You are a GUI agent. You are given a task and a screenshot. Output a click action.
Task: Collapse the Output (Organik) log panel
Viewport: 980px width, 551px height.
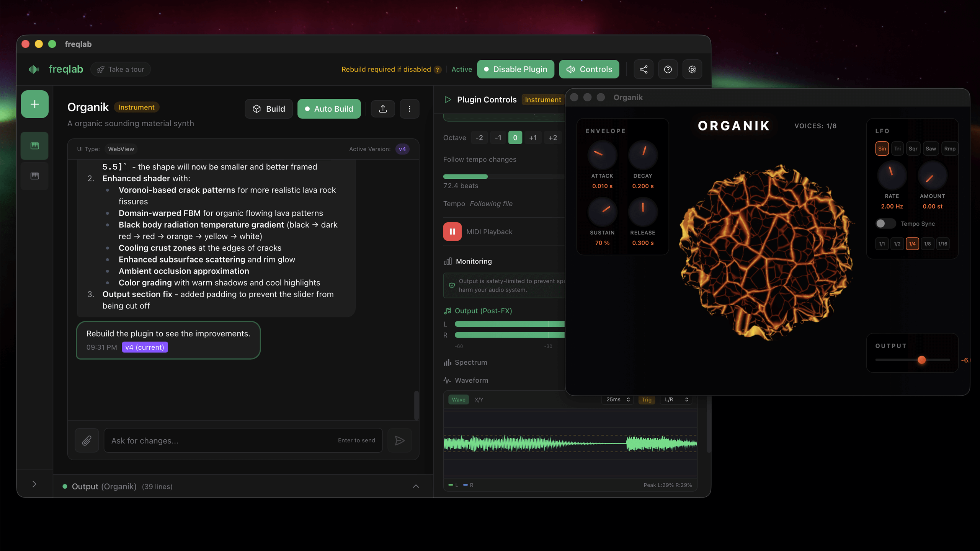416,486
